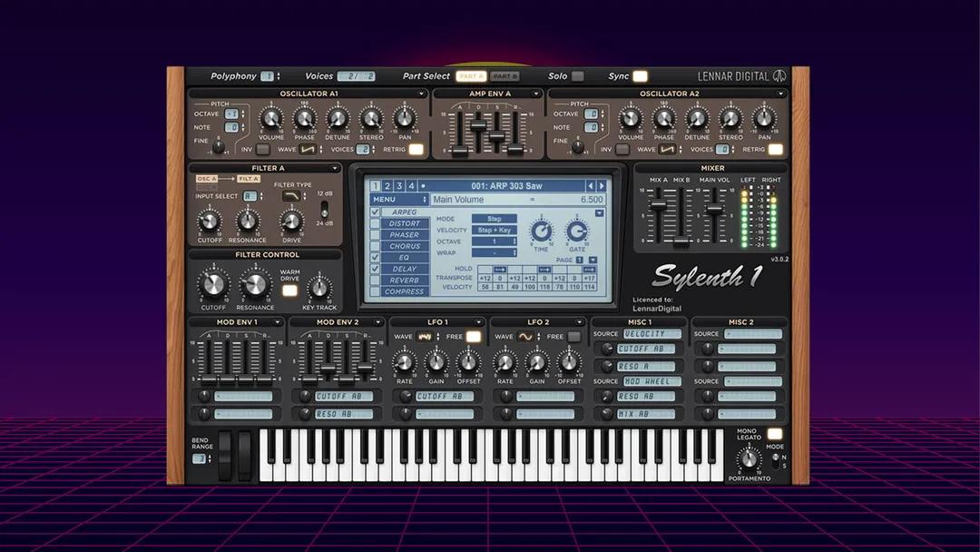The height and width of the screenshot is (552, 980).
Task: Click the Oscillator A1 Stereo knob
Action: [x=371, y=119]
